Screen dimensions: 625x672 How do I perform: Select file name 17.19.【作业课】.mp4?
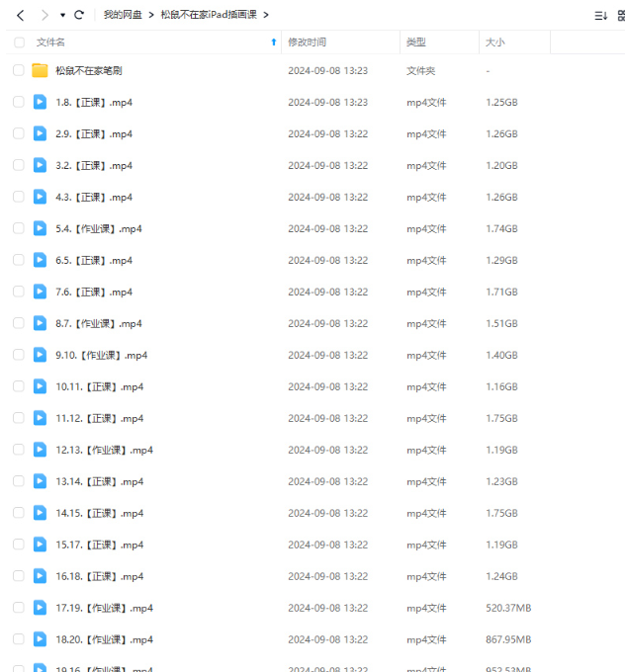[104, 608]
